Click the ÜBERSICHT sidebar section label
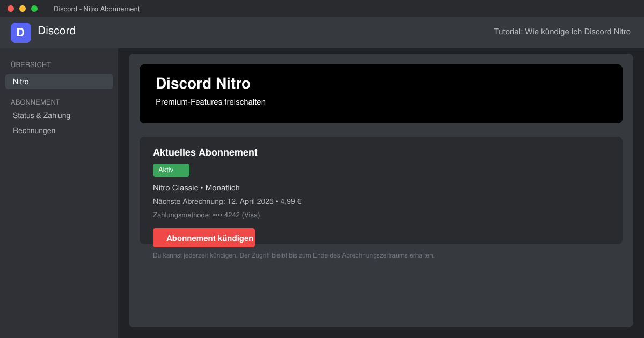Viewport: 644px width, 338px height. coord(31,64)
